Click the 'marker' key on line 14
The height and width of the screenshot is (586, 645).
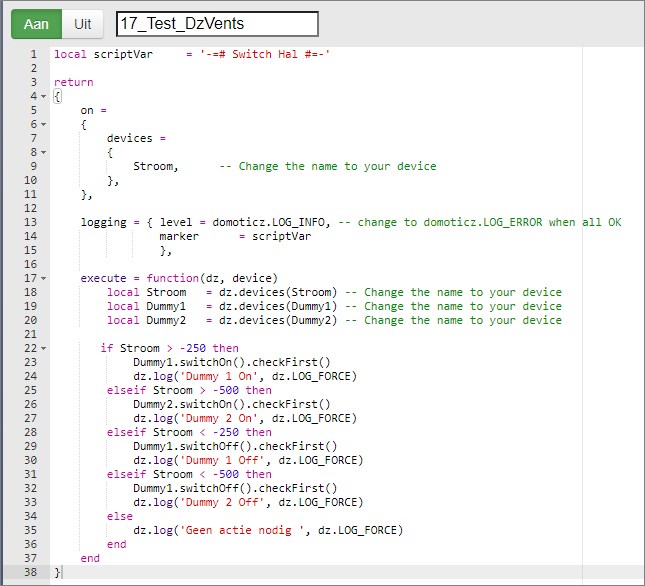point(179,236)
